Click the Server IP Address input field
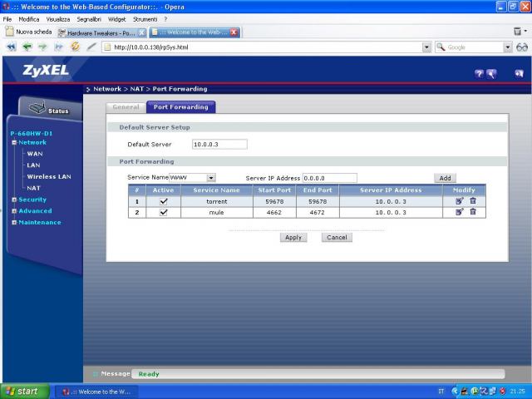 click(329, 177)
